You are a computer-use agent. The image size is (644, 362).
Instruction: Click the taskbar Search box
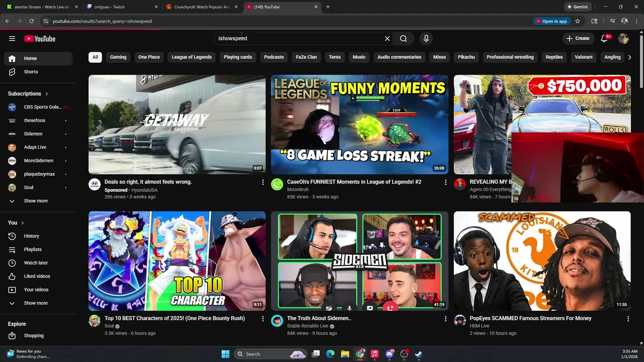[271, 354]
